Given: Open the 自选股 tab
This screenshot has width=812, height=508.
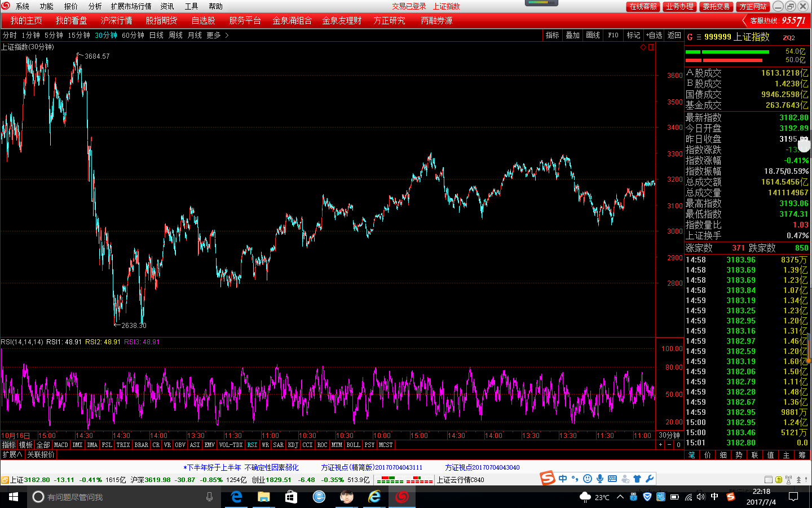Looking at the screenshot, I should 203,20.
